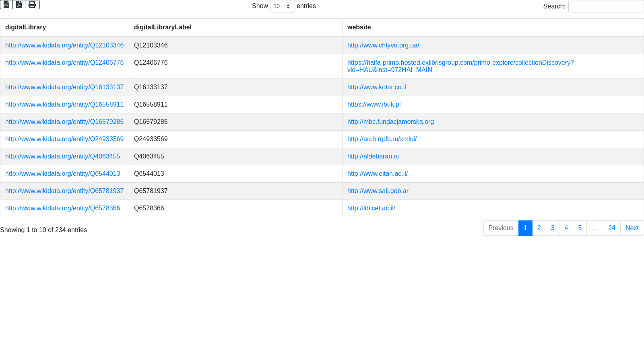644x362 pixels.
Task: Open the www.kotar.co.il link
Action: (376, 87)
